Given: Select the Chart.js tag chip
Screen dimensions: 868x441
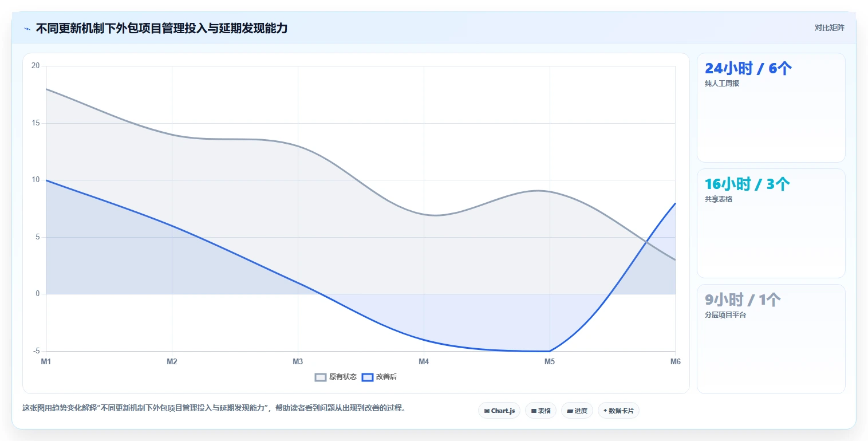Looking at the screenshot, I should click(x=499, y=411).
